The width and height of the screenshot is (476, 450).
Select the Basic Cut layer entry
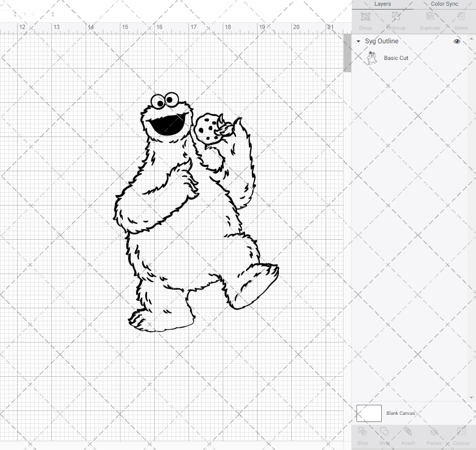[397, 58]
